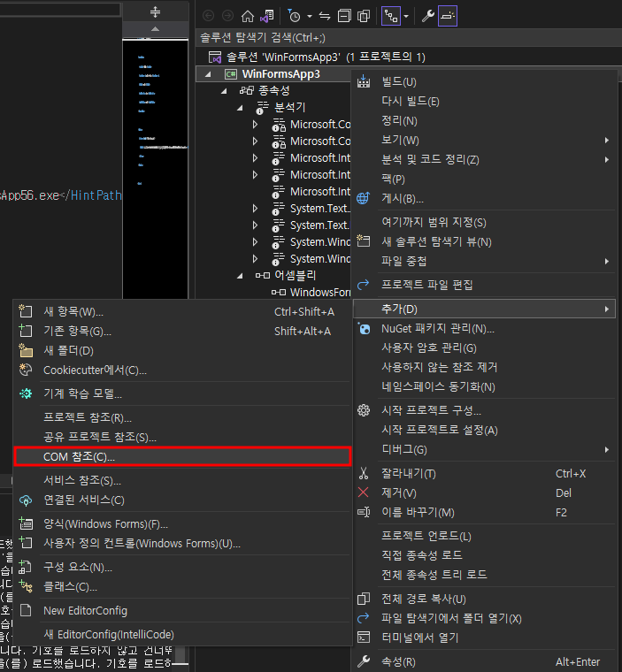Click 네임스페이스 동기화(N)
622x672 pixels.
[484, 387]
